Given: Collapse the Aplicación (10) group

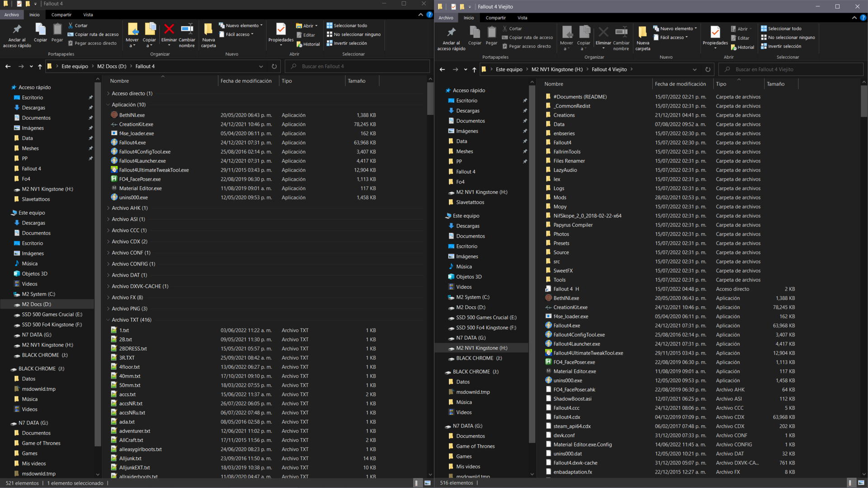Looking at the screenshot, I should 108,105.
